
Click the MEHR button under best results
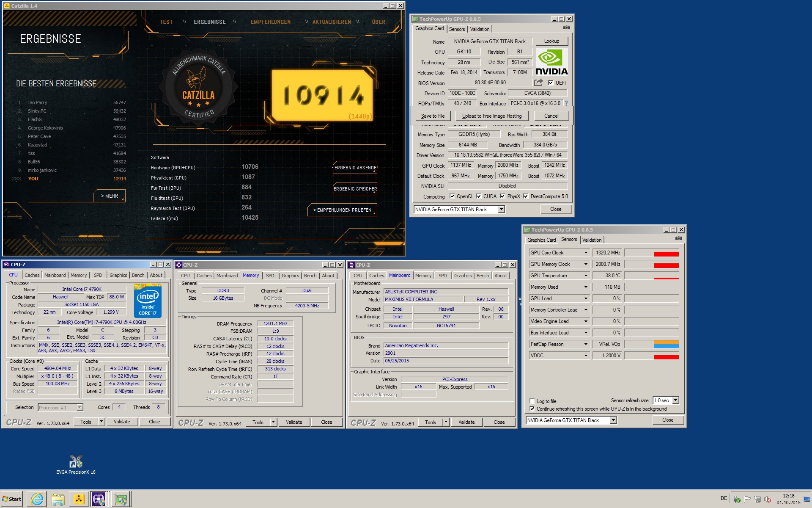pyautogui.click(x=109, y=196)
